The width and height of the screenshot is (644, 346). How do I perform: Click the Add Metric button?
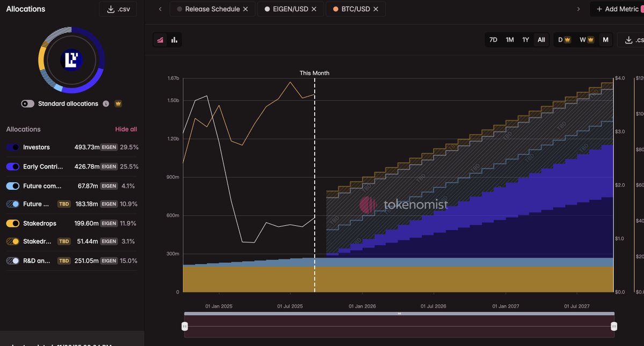617,9
